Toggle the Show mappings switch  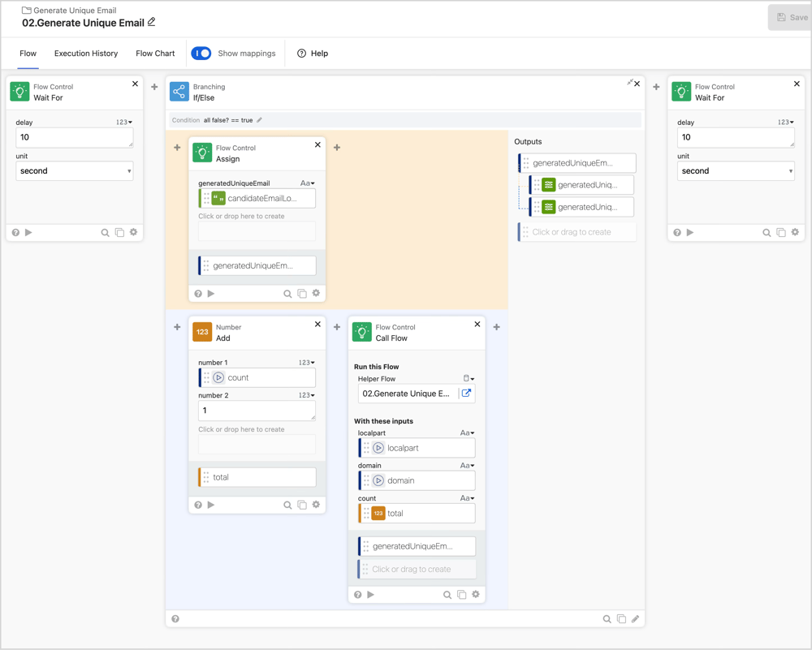pyautogui.click(x=201, y=54)
